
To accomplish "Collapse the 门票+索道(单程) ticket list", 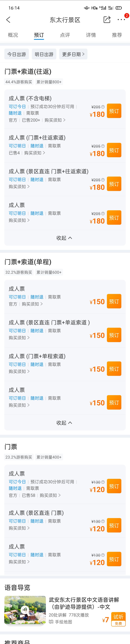I will [x=64, y=423].
